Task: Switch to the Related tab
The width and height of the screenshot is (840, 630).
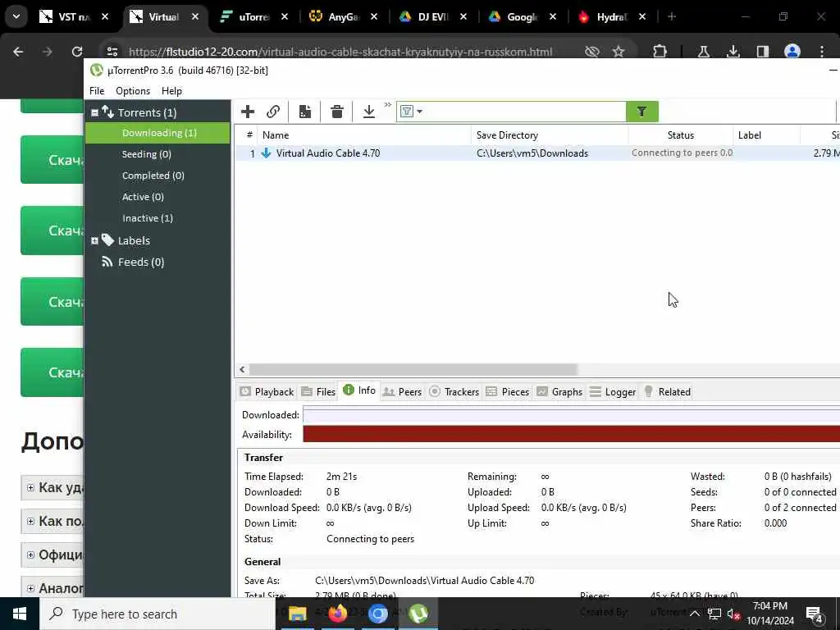Action: tap(667, 392)
